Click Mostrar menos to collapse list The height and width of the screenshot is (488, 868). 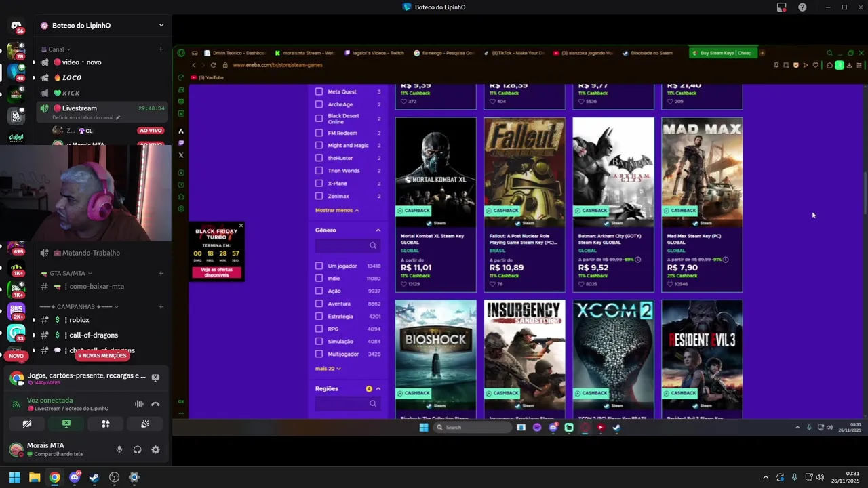pyautogui.click(x=337, y=210)
